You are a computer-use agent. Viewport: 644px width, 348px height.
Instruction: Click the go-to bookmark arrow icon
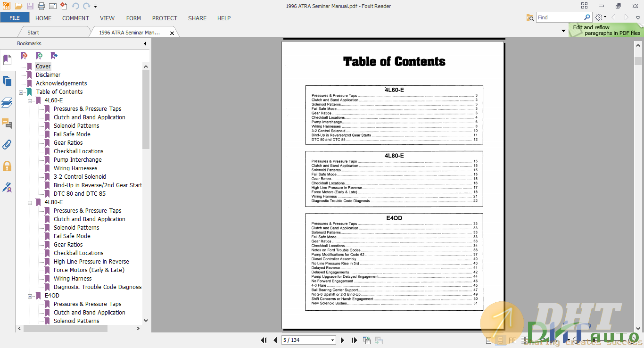(x=54, y=56)
